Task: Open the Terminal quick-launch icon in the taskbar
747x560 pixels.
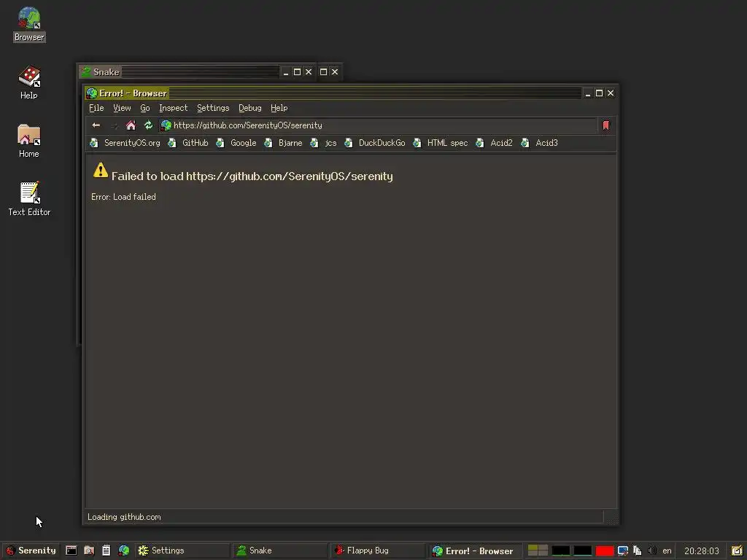Action: click(71, 551)
